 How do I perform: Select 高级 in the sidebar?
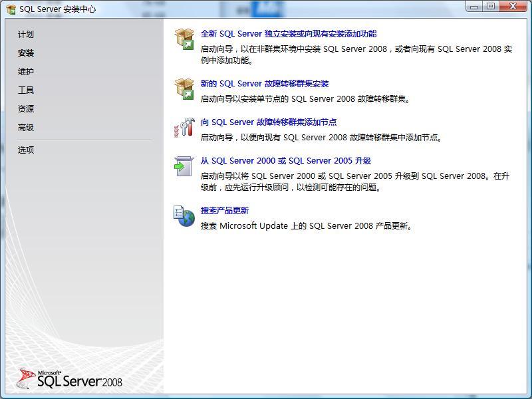(x=25, y=127)
